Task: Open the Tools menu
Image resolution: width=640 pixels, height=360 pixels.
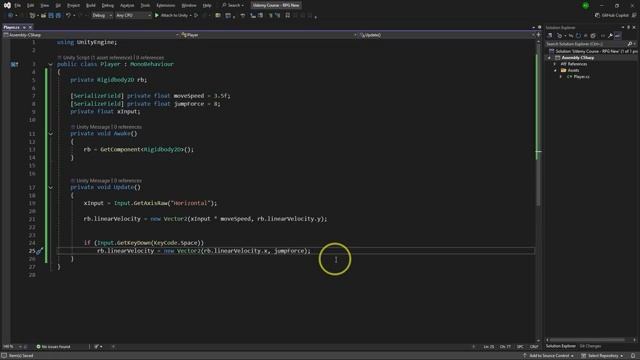Action: (x=145, y=5)
